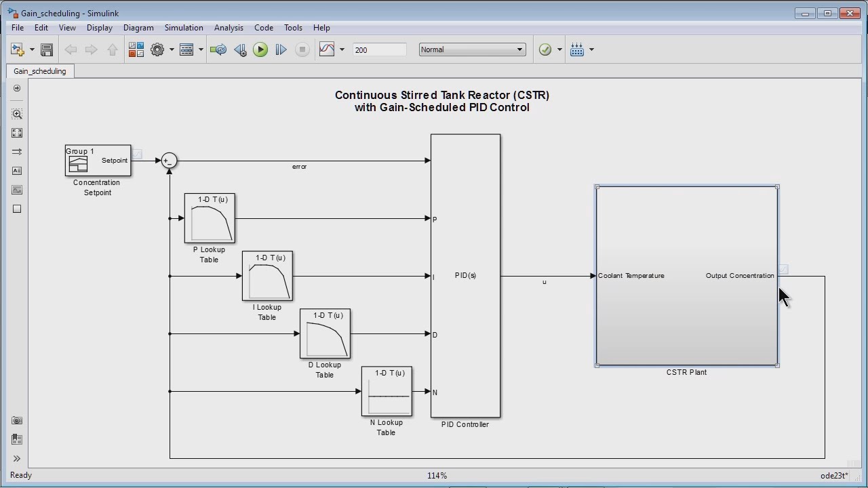Image resolution: width=868 pixels, height=488 pixels.
Task: Run the simulation with green play button
Action: (260, 49)
